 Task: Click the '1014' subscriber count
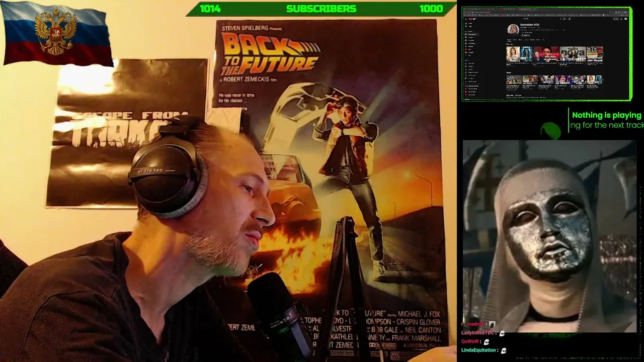210,9
